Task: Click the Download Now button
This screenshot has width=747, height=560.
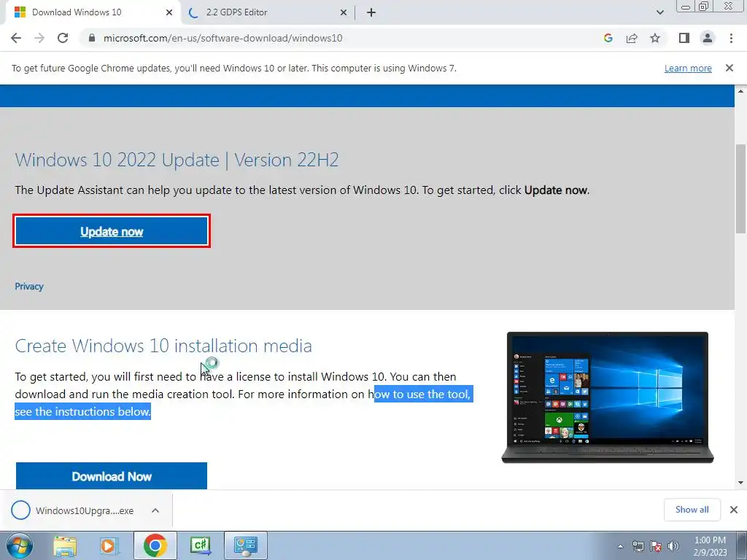Action: [x=112, y=475]
